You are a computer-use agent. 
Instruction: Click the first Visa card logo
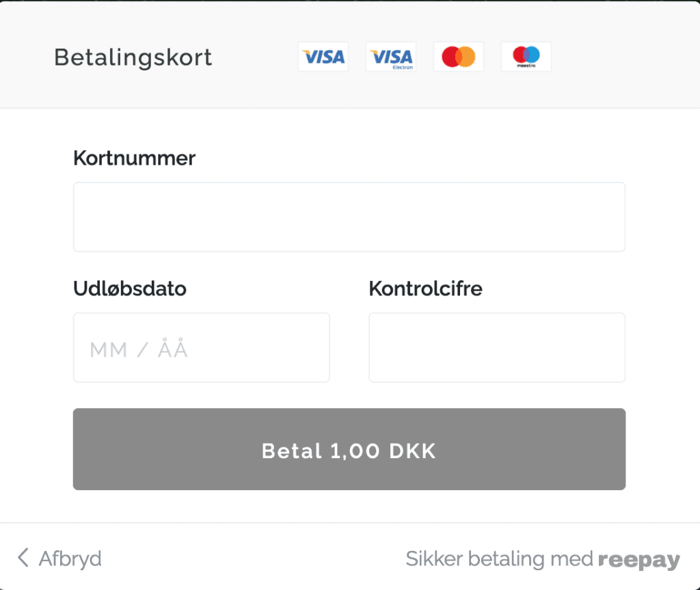pos(323,57)
